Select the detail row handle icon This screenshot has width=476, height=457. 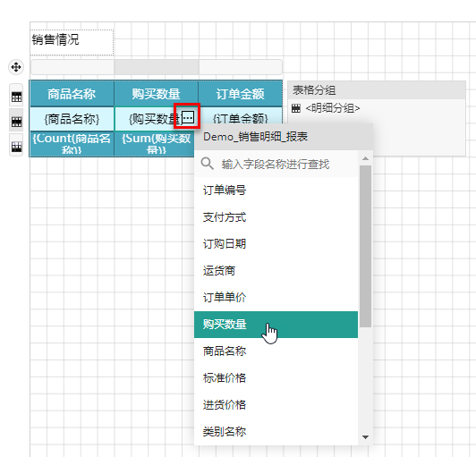pyautogui.click(x=16, y=122)
